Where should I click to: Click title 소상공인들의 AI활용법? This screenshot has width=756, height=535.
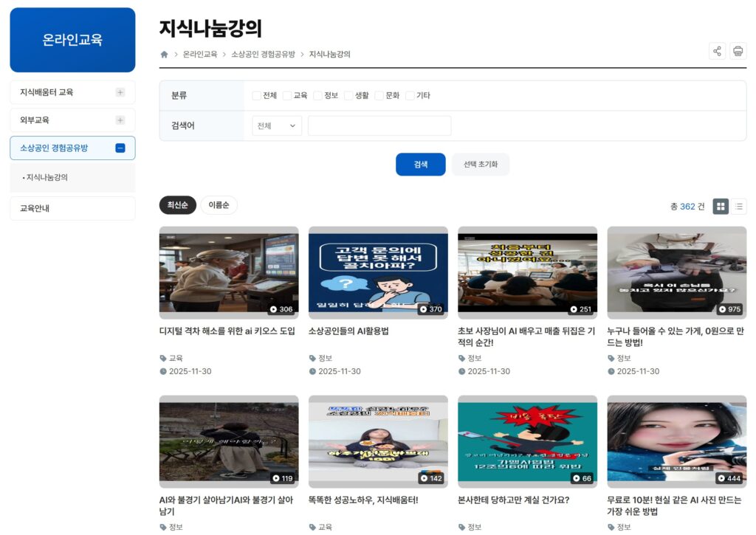348,331
